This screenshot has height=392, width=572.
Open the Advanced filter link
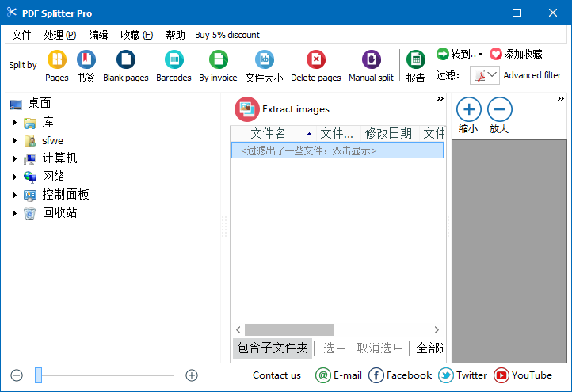(x=532, y=75)
